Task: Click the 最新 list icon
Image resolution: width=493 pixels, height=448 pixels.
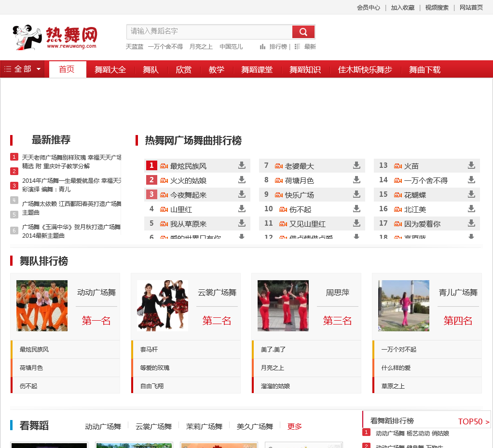Action: (x=297, y=47)
